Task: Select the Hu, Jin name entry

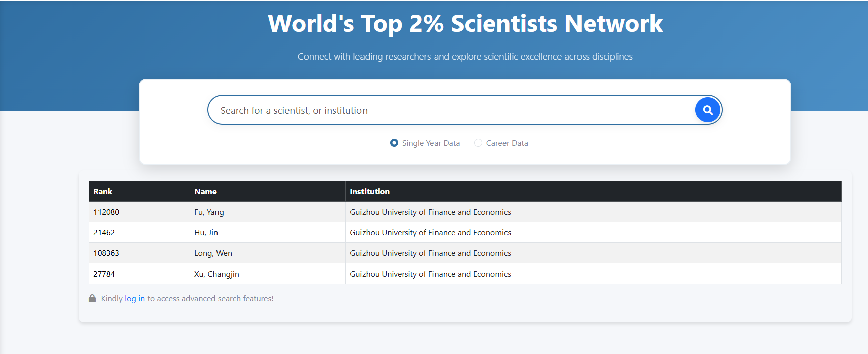Action: 206,233
